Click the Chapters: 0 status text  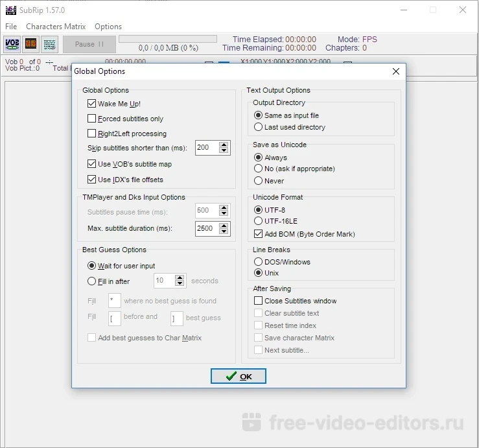[346, 48]
